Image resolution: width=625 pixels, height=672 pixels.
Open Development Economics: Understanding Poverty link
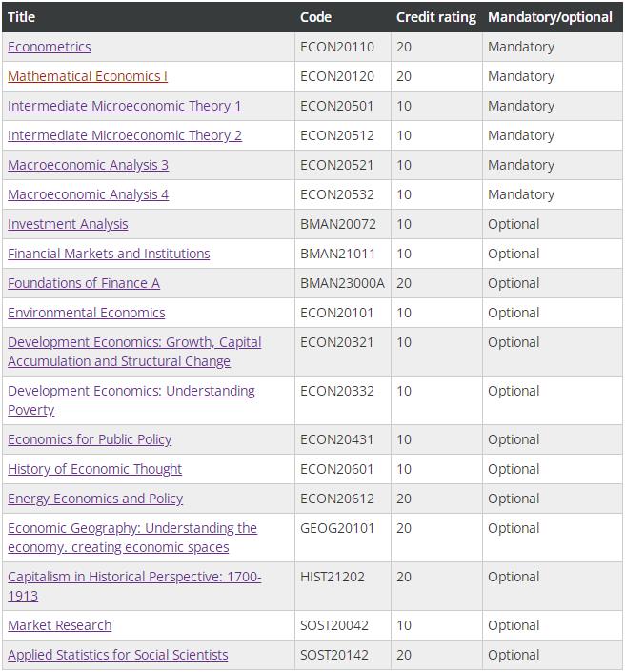point(131,400)
